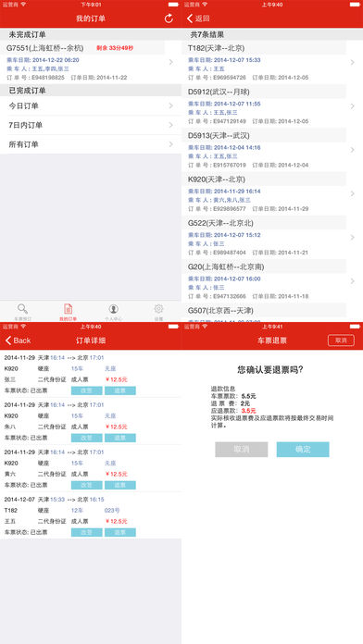Click the chevron beside 今日订单
The image size is (363, 644).
[171, 106]
